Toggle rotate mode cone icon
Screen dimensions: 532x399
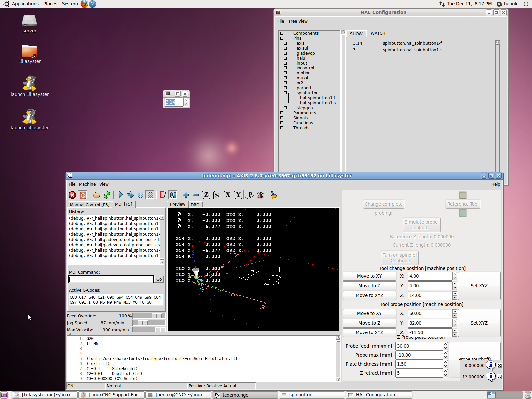260,195
